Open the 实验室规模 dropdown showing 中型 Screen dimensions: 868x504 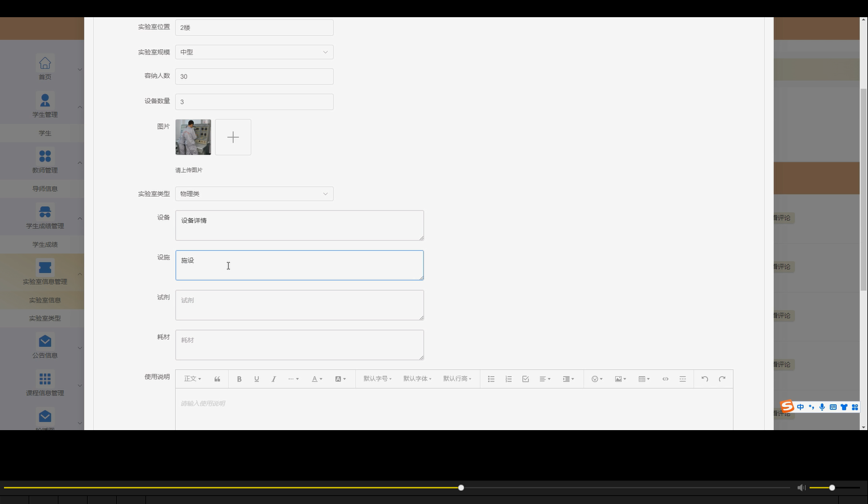pyautogui.click(x=254, y=52)
